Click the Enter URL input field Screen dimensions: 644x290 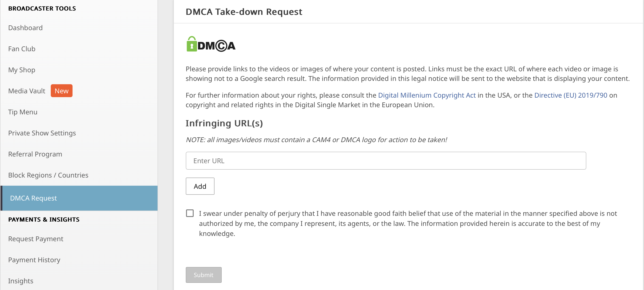pos(385,161)
